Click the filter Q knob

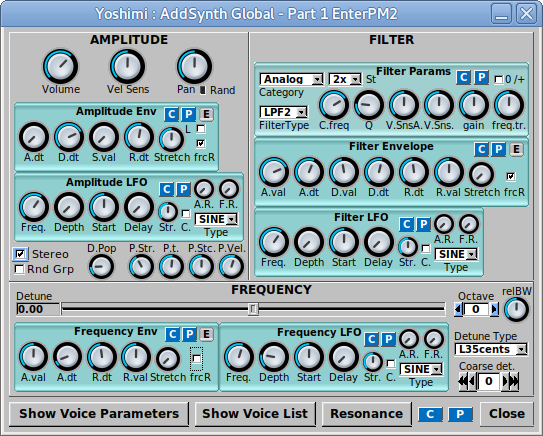pyautogui.click(x=368, y=105)
